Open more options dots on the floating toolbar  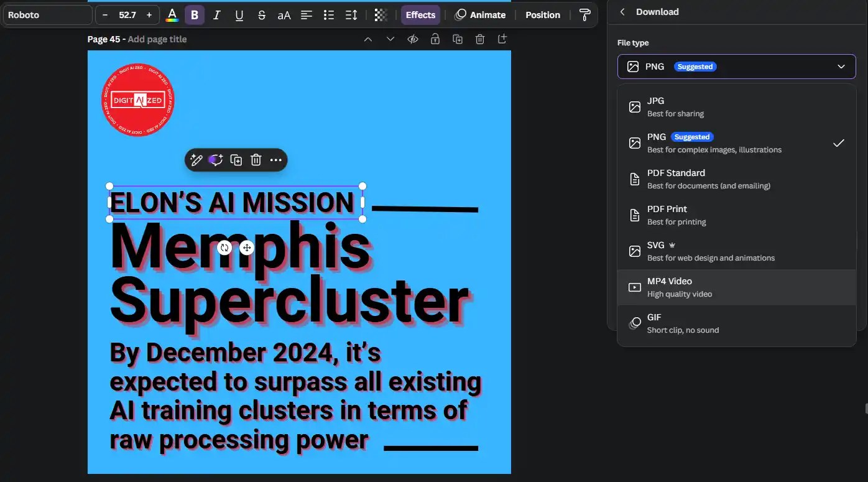[276, 160]
